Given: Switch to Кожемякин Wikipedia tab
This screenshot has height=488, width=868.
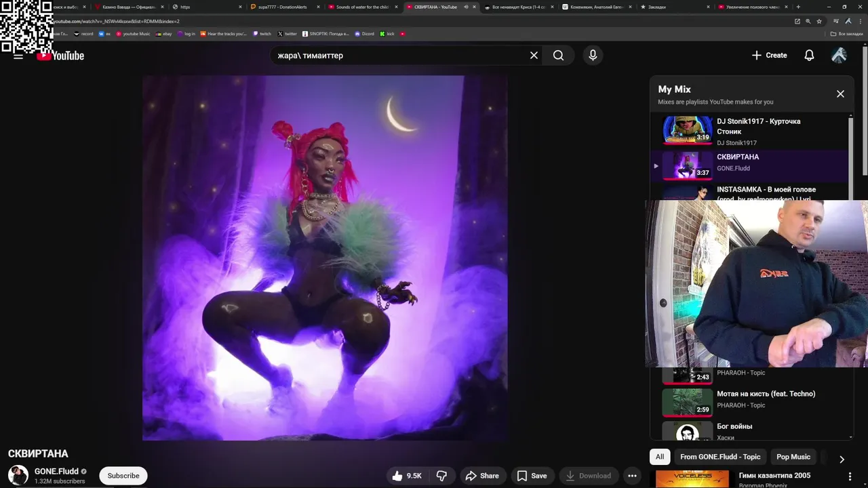Looking at the screenshot, I should pyautogui.click(x=595, y=7).
